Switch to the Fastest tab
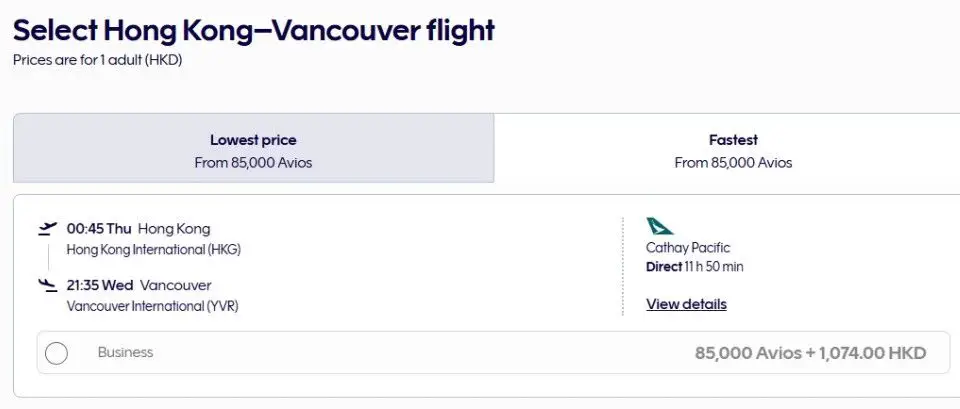 point(733,149)
